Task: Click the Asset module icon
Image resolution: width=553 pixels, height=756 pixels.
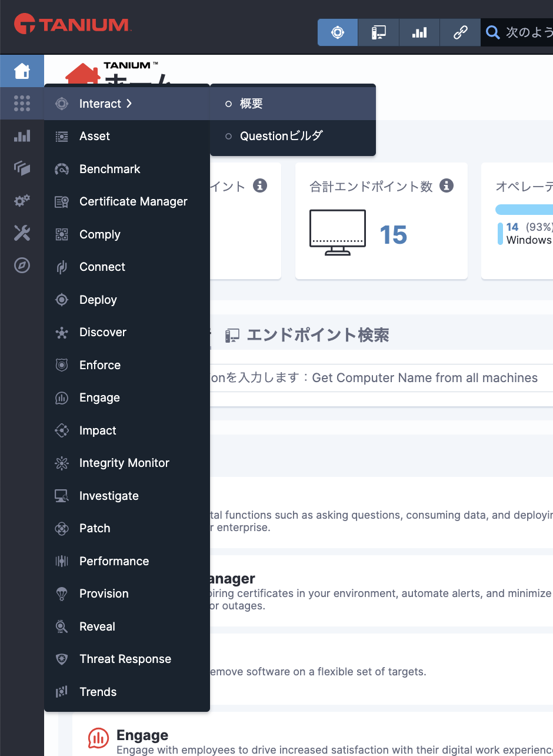Action: 62,136
